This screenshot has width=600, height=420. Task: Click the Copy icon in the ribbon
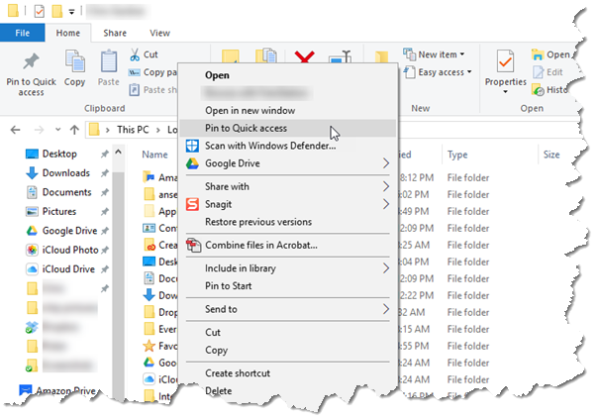75,61
